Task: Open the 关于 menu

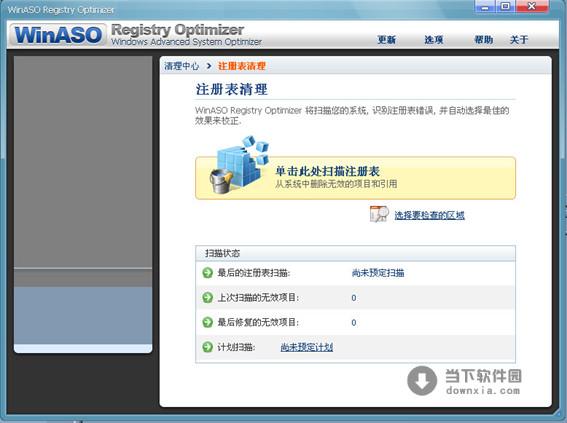Action: coord(519,39)
